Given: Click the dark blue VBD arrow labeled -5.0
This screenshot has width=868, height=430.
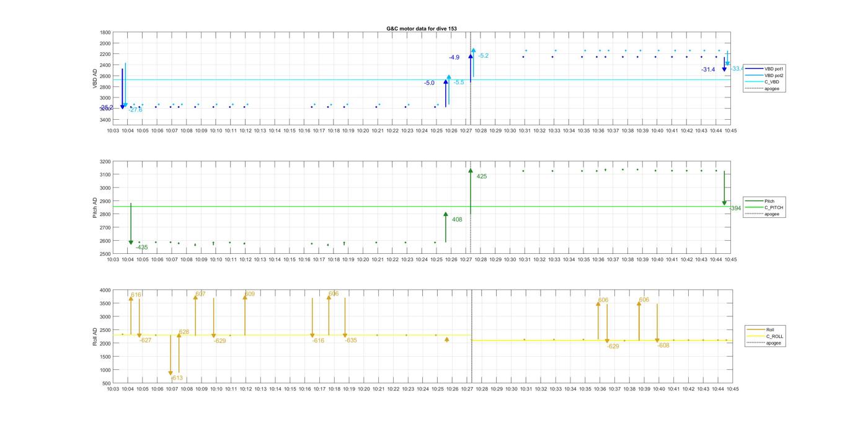Looking at the screenshot, I should click(446, 93).
